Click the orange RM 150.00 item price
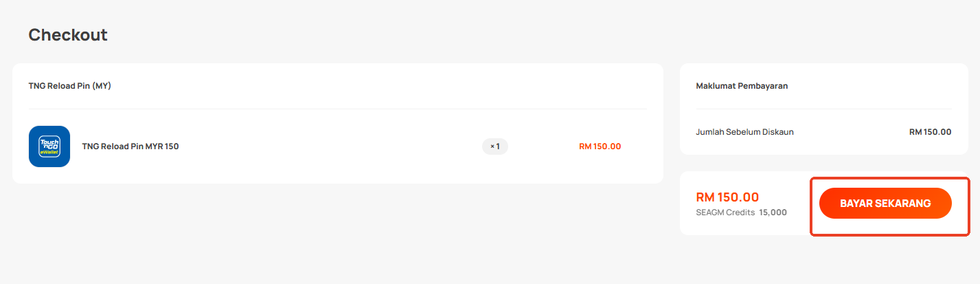 [600, 146]
